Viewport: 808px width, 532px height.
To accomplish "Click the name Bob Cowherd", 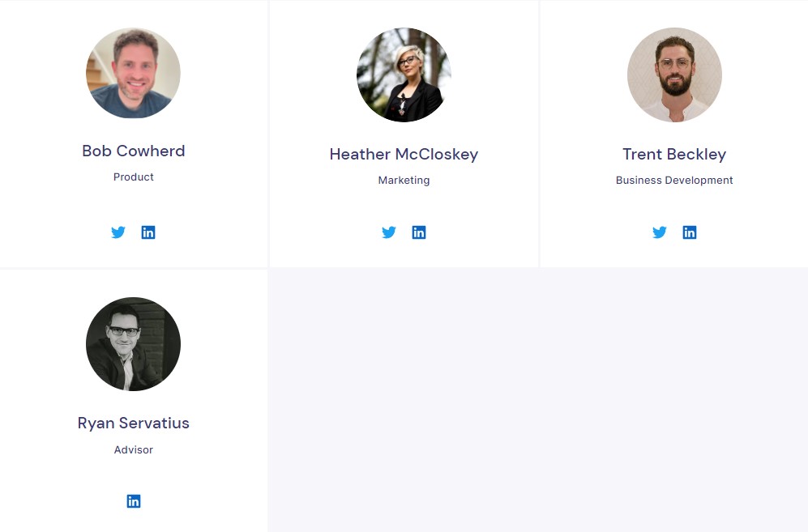I will click(134, 151).
